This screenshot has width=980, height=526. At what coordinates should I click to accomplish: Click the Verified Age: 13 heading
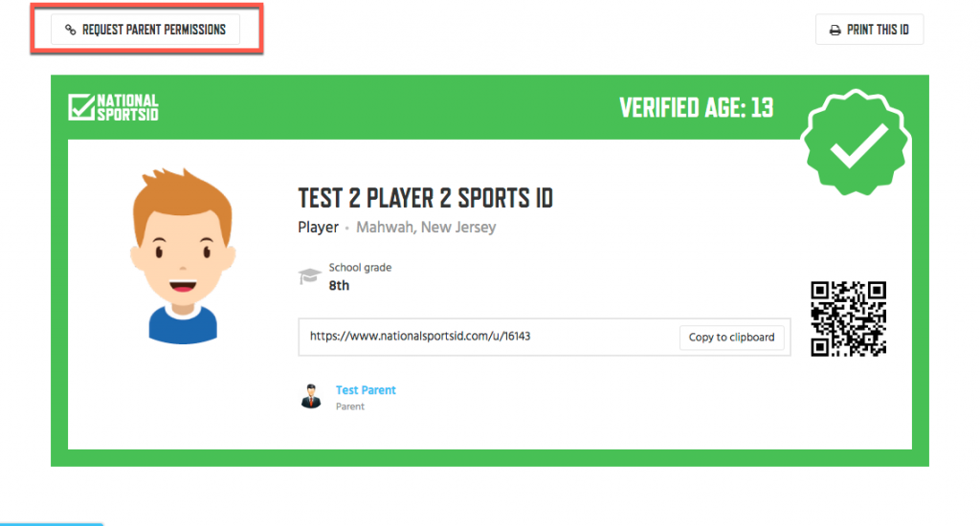[697, 108]
